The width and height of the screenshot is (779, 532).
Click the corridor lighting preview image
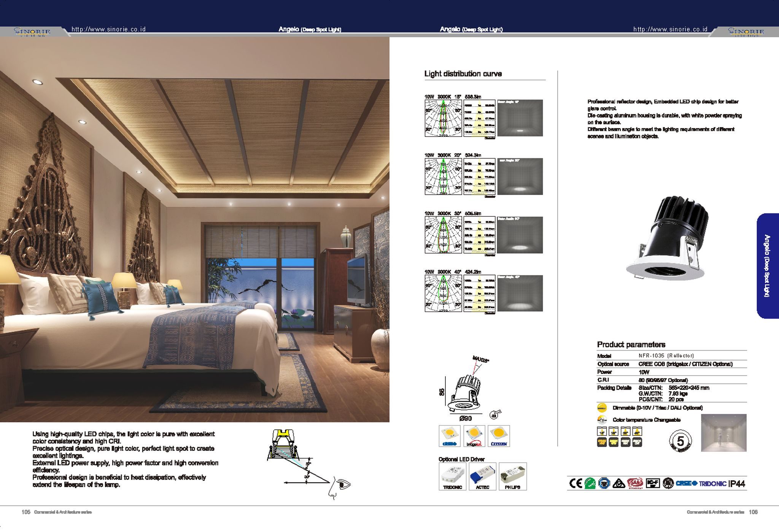click(x=723, y=433)
